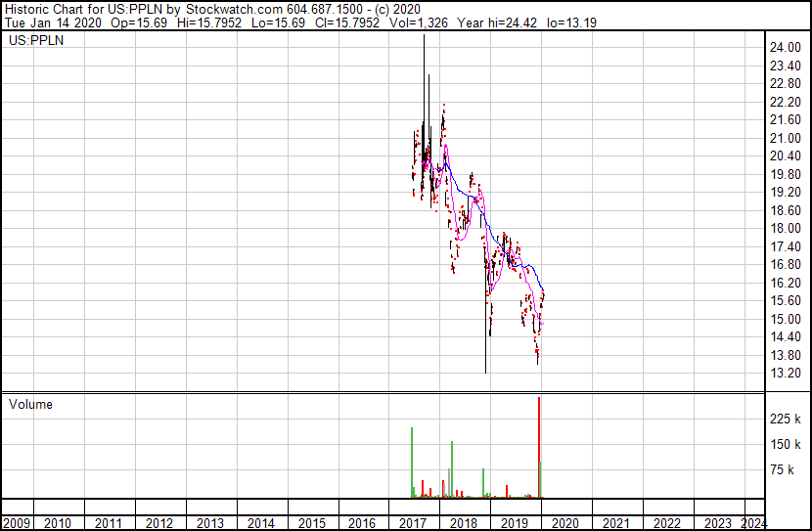
Task: Click the 75 k volume axis label
Action: click(783, 470)
